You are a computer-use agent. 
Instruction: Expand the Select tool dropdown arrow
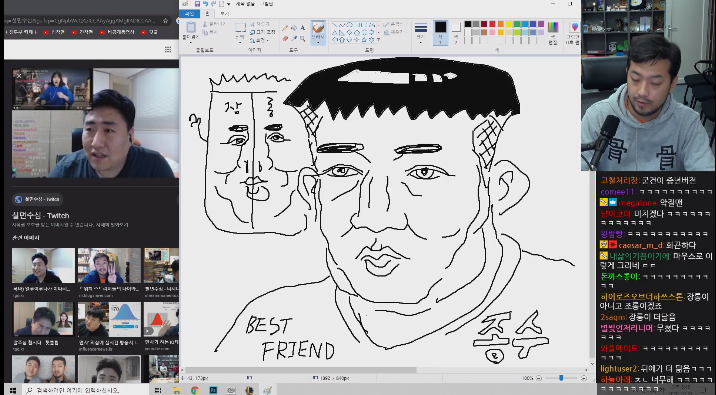coord(240,41)
